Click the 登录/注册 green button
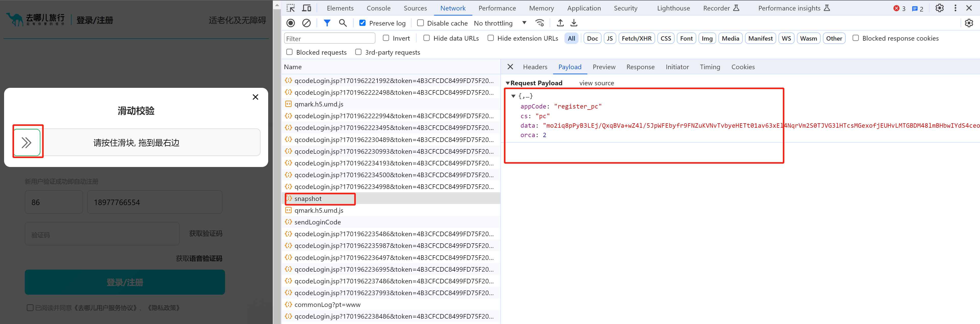This screenshot has width=980, height=324. pos(125,282)
